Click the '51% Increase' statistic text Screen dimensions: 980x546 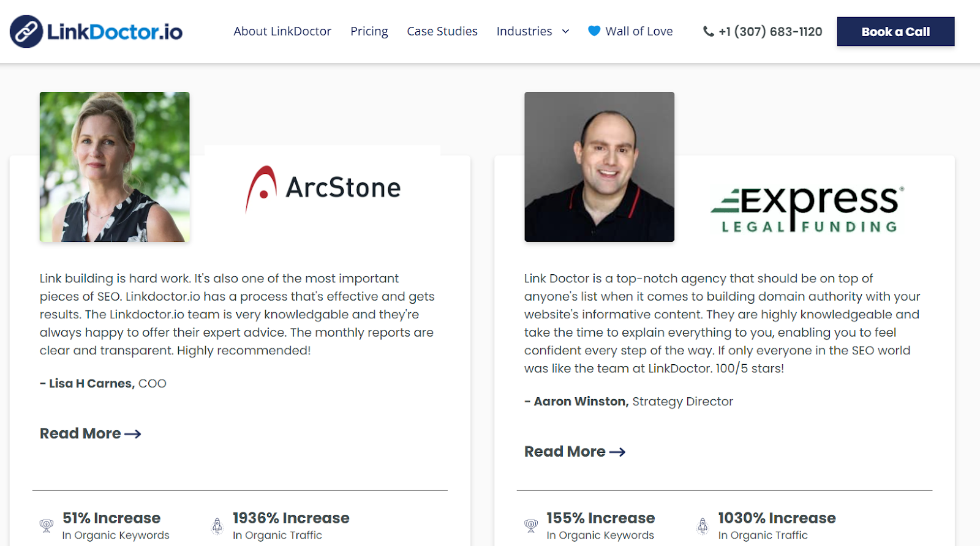111,518
